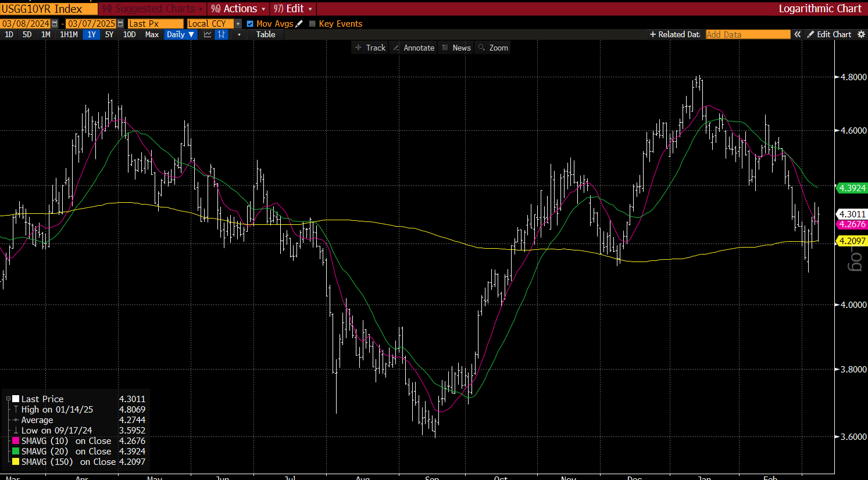Click the pink SMAVG (10) color swatch
This screenshot has height=480, width=868.
tap(16, 441)
